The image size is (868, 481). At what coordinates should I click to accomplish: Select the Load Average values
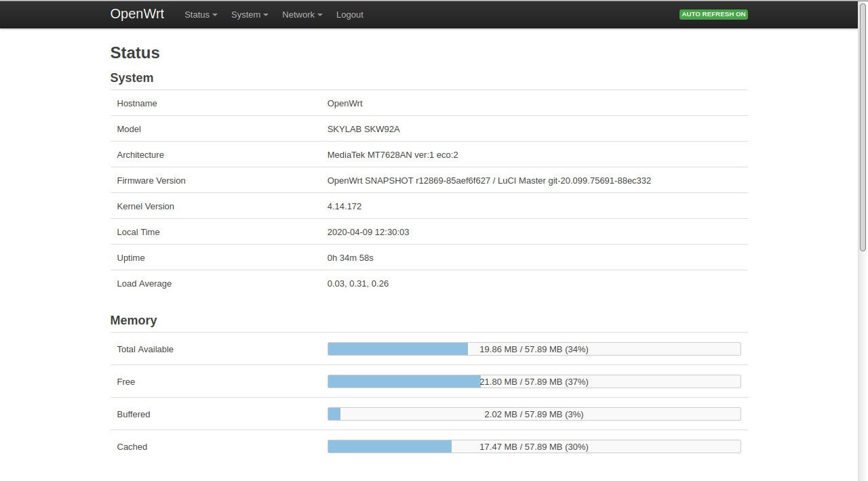[357, 284]
